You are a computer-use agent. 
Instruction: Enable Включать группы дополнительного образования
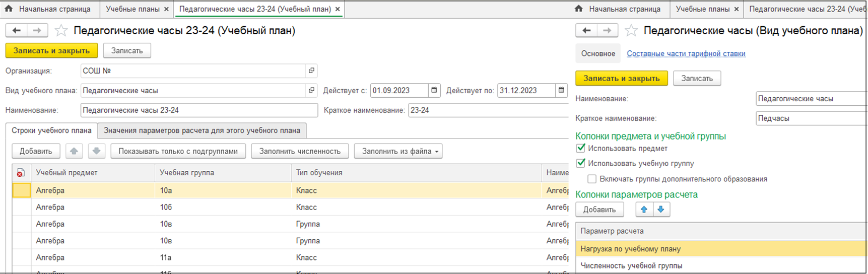click(x=592, y=179)
